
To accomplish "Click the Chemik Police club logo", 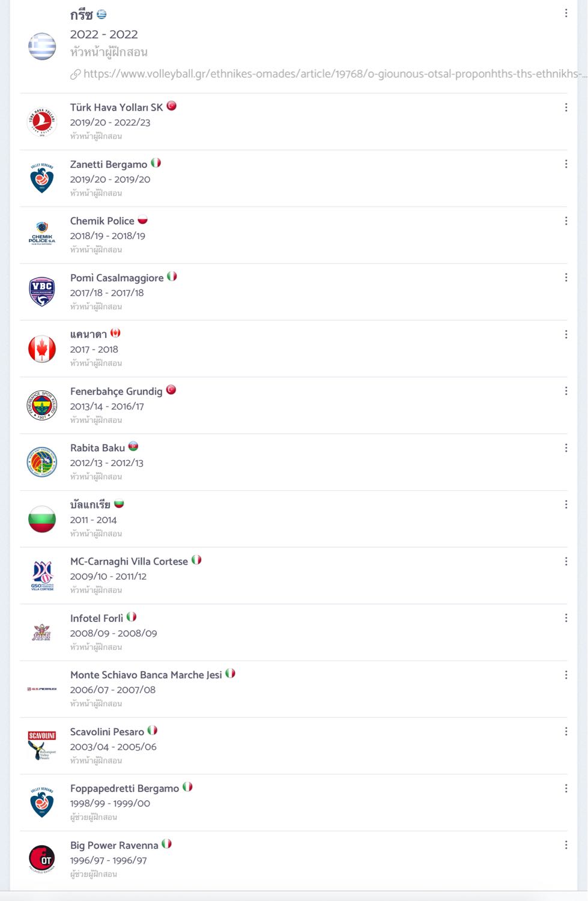I will (42, 235).
